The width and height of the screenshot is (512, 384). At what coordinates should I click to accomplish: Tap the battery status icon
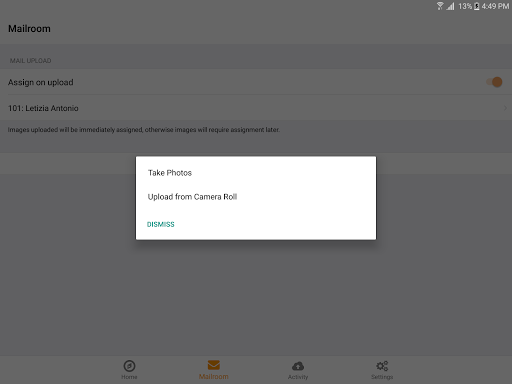(477, 6)
